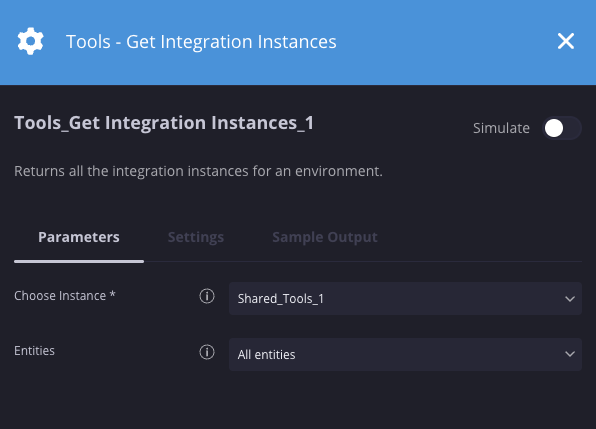Image resolution: width=596 pixels, height=429 pixels.
Task: Click the action description text
Action: pos(198,171)
